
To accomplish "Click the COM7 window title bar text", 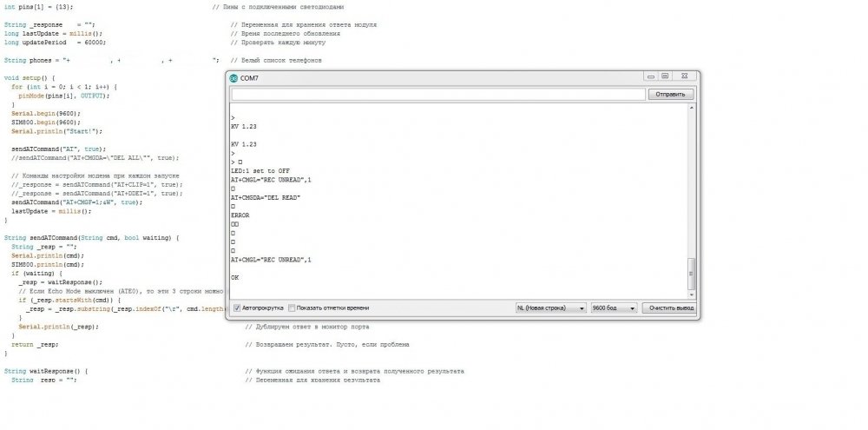I will (x=249, y=78).
